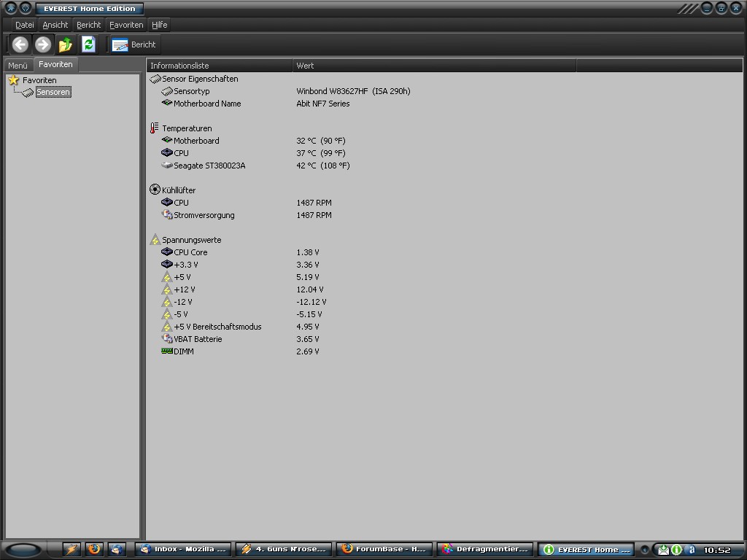Switch to 4. Guns N'rose taskbar window
The image size is (747, 560).
285,549
